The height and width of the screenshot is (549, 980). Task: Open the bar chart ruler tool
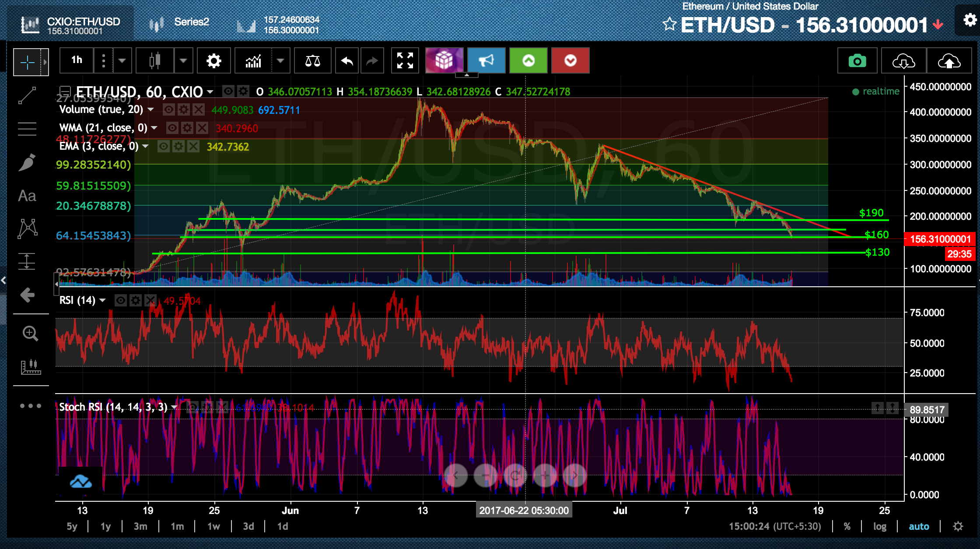point(31,367)
